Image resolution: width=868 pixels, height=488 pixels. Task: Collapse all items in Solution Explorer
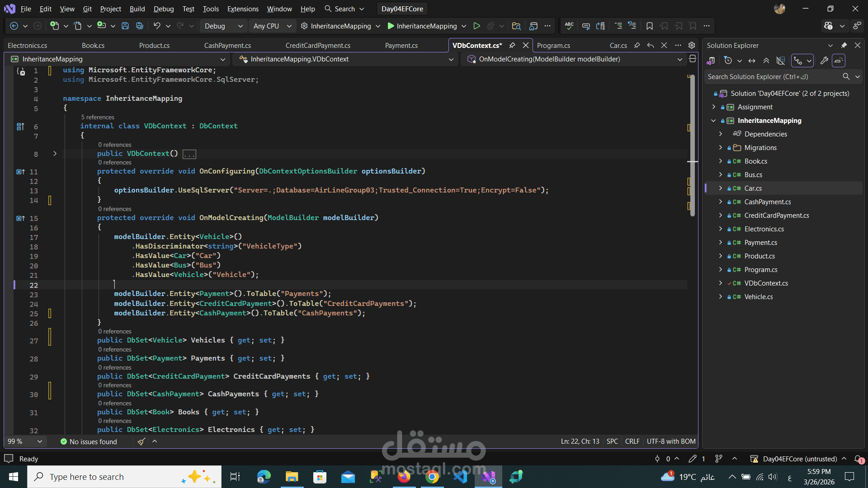click(766, 60)
